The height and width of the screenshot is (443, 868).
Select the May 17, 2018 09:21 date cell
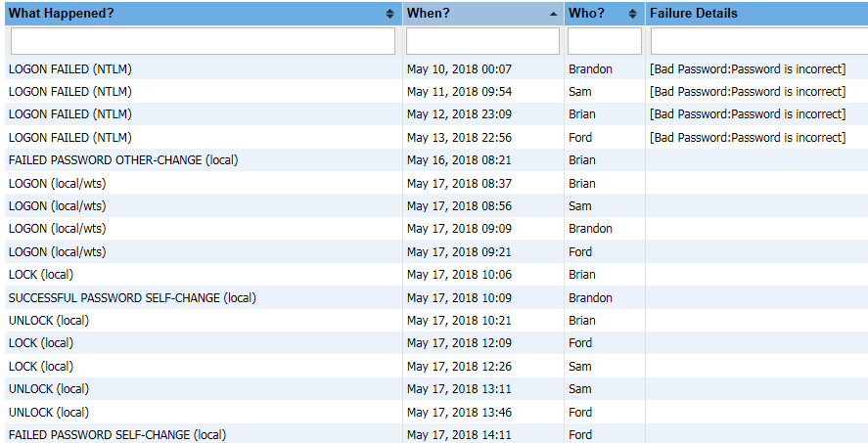coord(460,252)
